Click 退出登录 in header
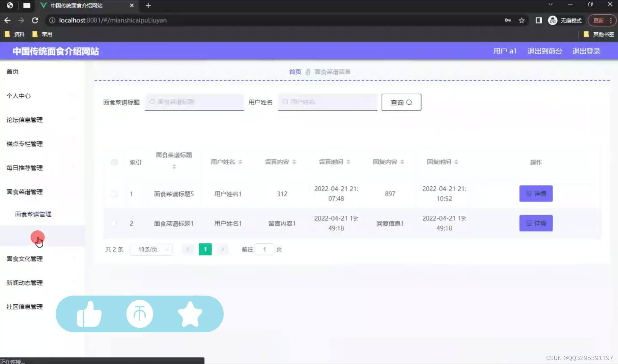618x364 pixels. (586, 51)
